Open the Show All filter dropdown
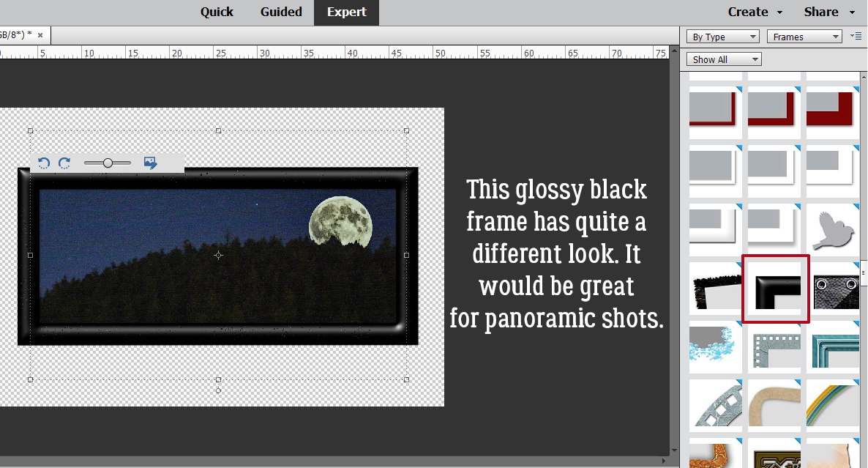 724,59
